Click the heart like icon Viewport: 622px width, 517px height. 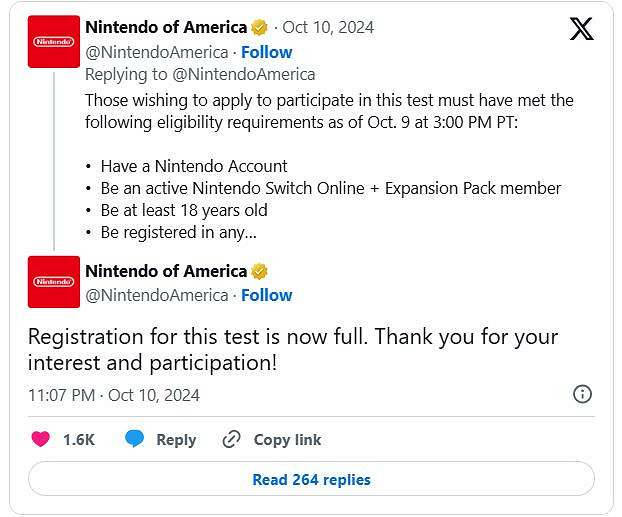[x=40, y=439]
